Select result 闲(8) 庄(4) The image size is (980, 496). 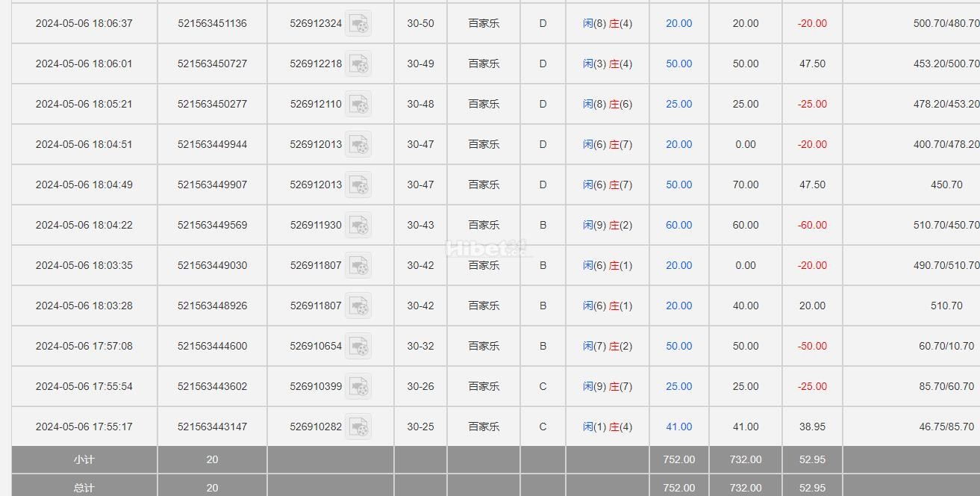(608, 23)
